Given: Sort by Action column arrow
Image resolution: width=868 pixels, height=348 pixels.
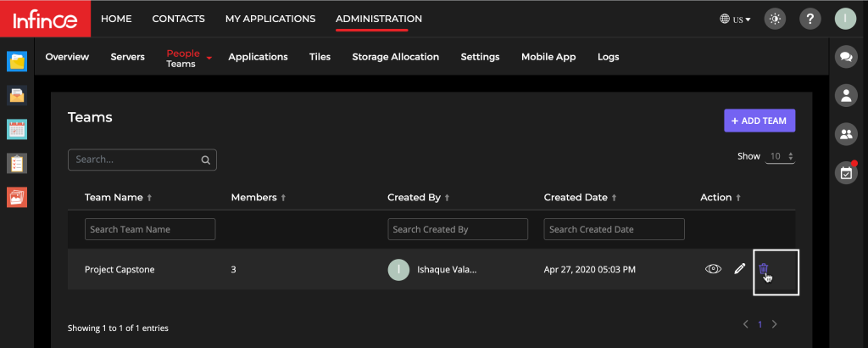Looking at the screenshot, I should (738, 198).
